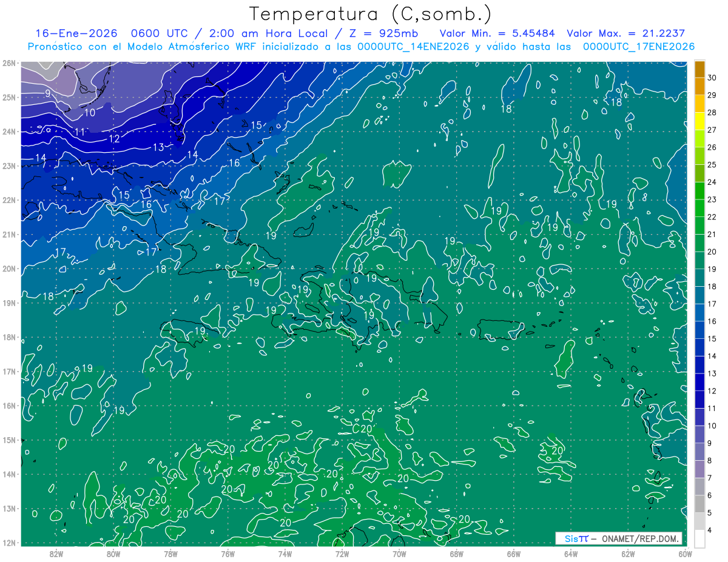Click green legend swatch between 22 and 23

click(x=699, y=208)
